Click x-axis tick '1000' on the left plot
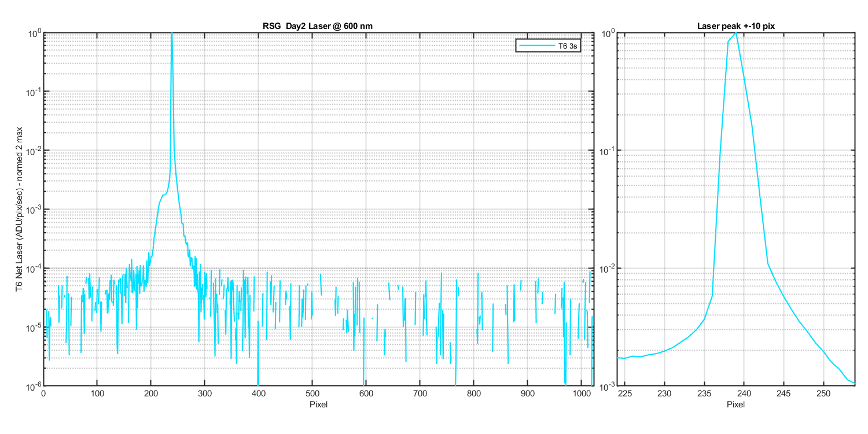Image resolution: width=868 pixels, height=434 pixels. 582,393
